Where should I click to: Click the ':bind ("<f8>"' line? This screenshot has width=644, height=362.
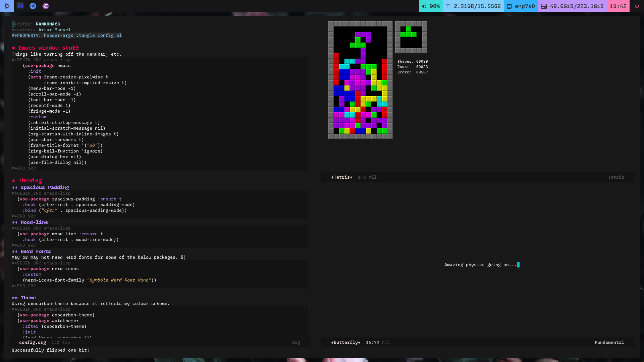(x=75, y=210)
